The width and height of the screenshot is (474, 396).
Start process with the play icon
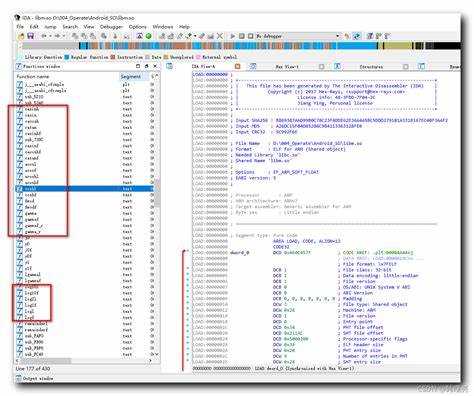[x=233, y=36]
